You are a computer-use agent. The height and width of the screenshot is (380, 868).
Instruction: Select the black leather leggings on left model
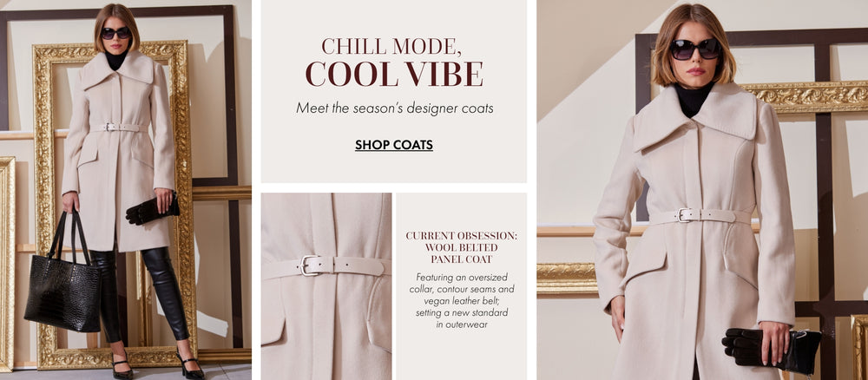140,293
